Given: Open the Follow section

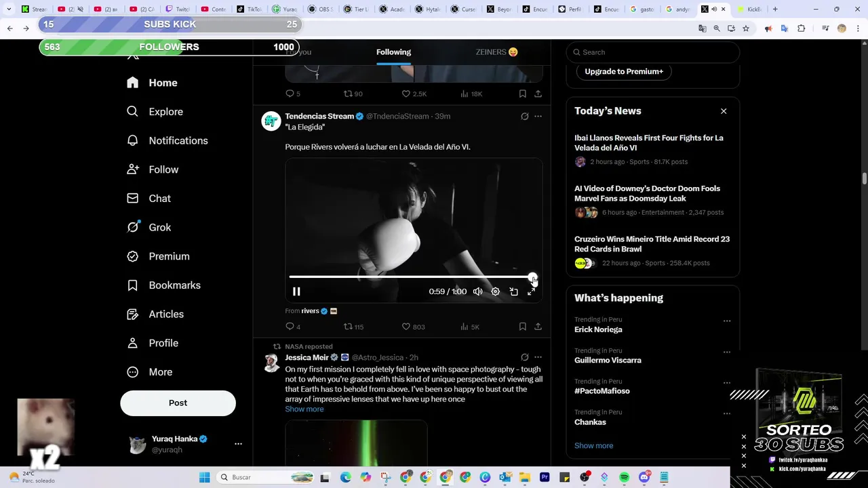Looking at the screenshot, I should (x=152, y=169).
